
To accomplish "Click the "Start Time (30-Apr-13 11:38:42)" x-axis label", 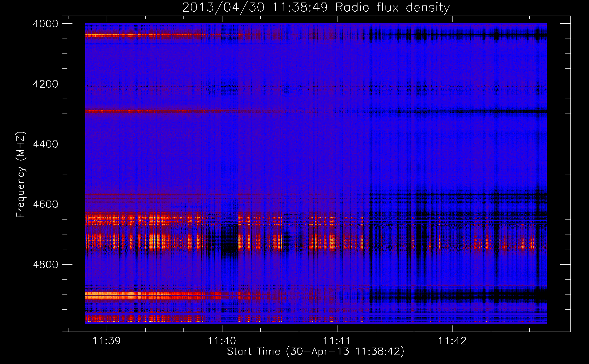I will pyautogui.click(x=316, y=352).
